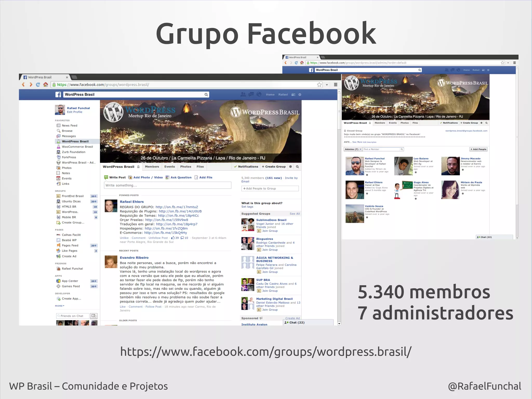The height and width of the screenshot is (399, 532).
Task: Toggle Notifications button in rear admins window
Action: pyautogui.click(x=449, y=123)
